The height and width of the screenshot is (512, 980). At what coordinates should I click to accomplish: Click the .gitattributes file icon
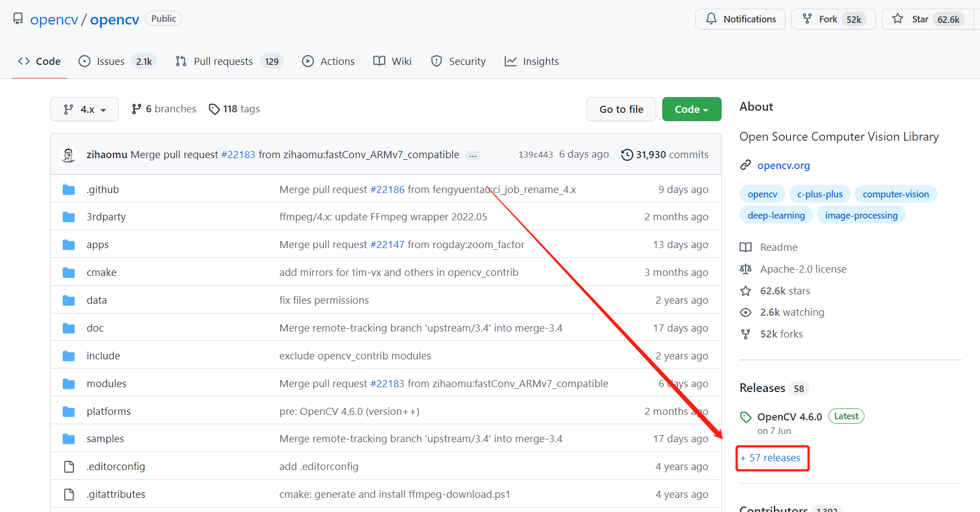coord(69,495)
